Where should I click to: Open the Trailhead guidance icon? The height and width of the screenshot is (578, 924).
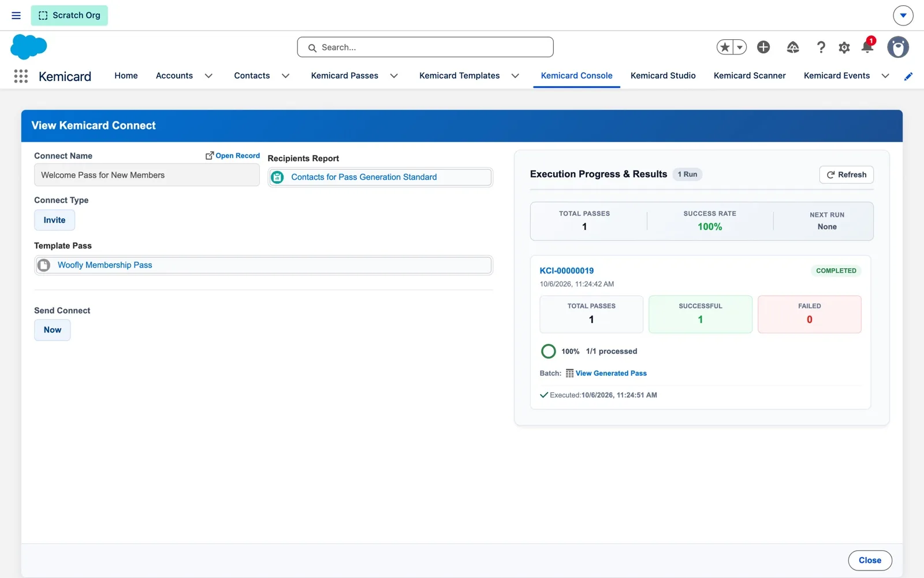pos(793,47)
